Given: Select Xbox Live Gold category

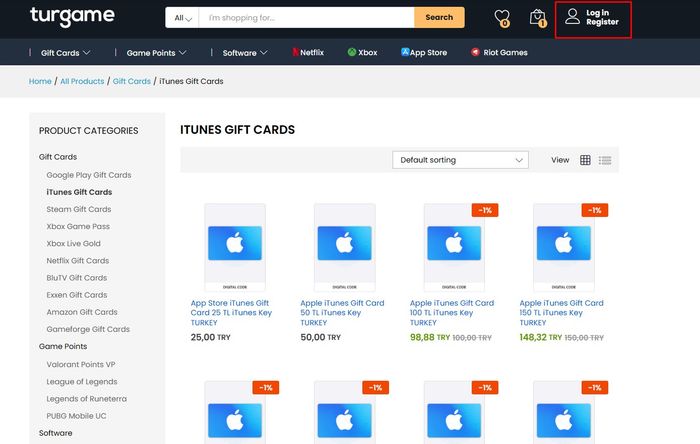Looking at the screenshot, I should pyautogui.click(x=73, y=243).
